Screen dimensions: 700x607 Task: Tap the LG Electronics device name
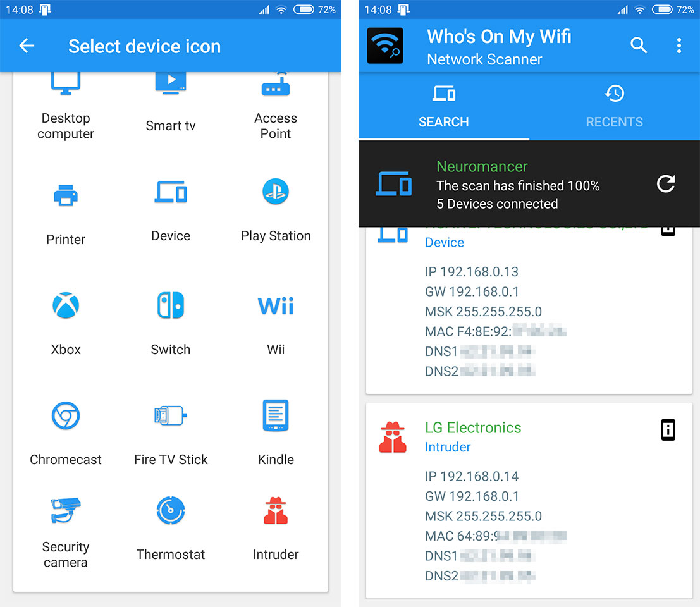tap(473, 427)
